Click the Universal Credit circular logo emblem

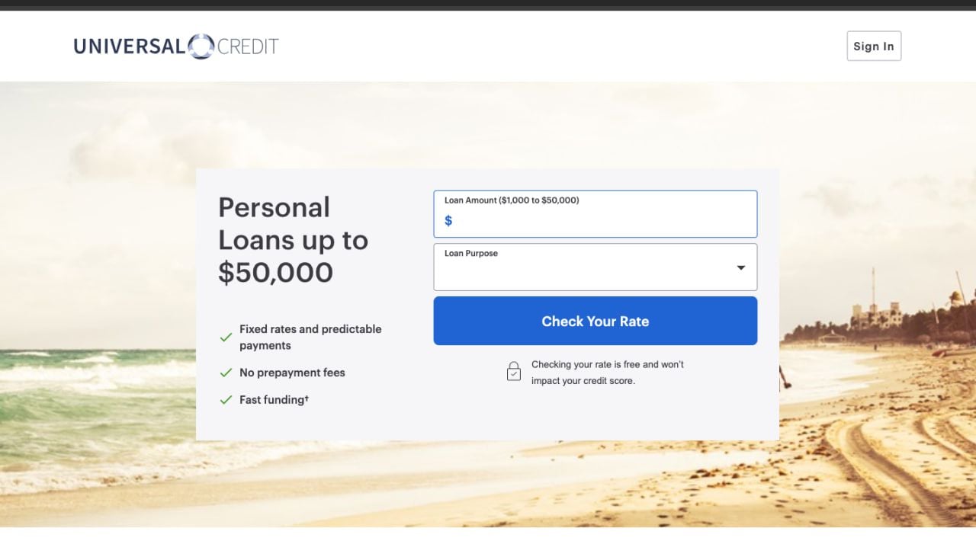pyautogui.click(x=201, y=46)
